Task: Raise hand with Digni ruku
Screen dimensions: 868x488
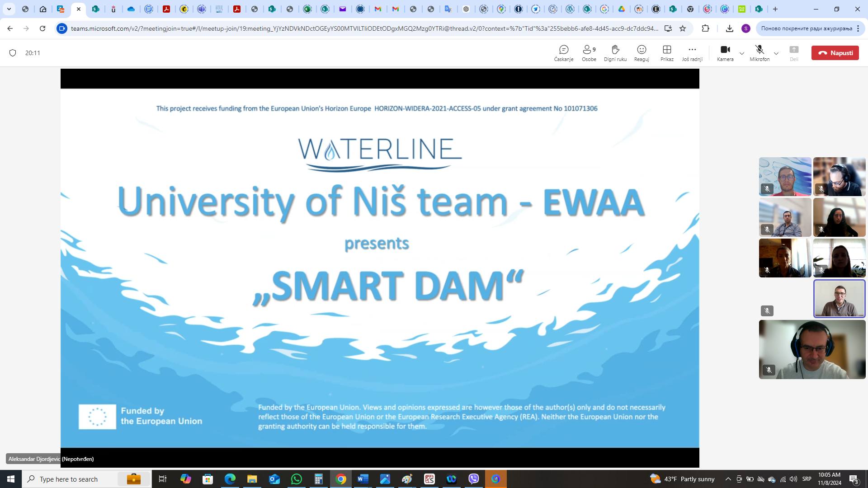Action: (615, 53)
